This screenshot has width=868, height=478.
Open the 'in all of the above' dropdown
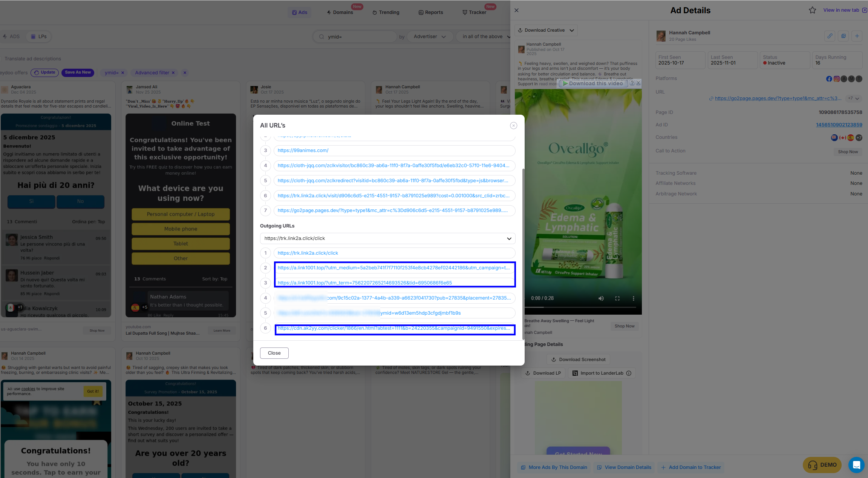point(485,37)
